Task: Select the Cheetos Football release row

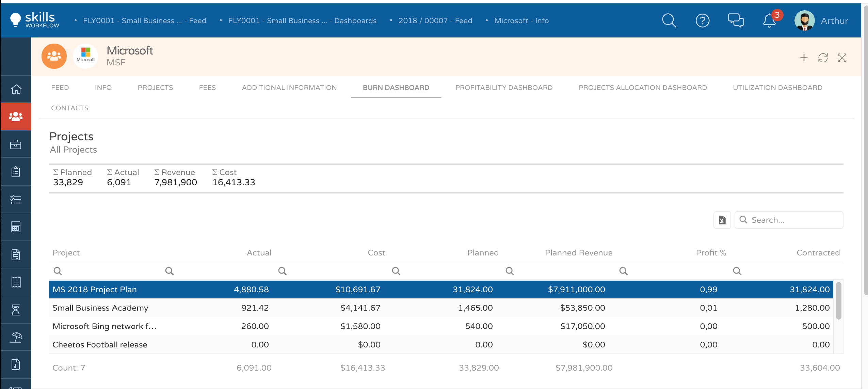Action: [x=441, y=344]
